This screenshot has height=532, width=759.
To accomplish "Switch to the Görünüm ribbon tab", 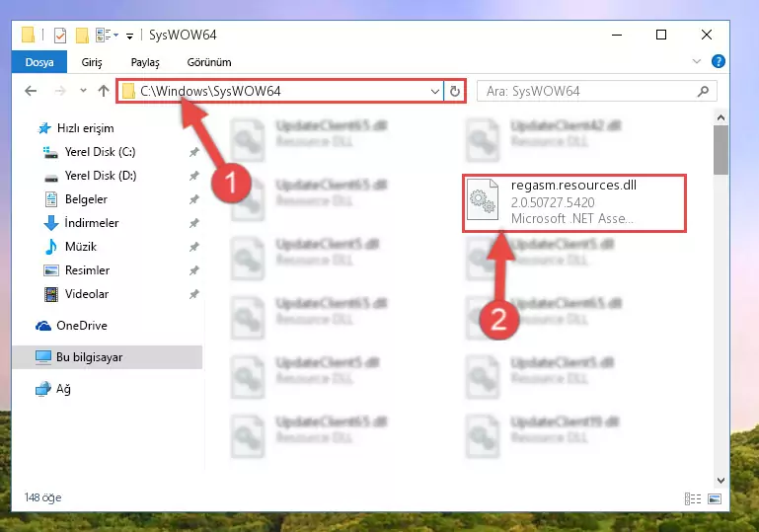I will (209, 62).
